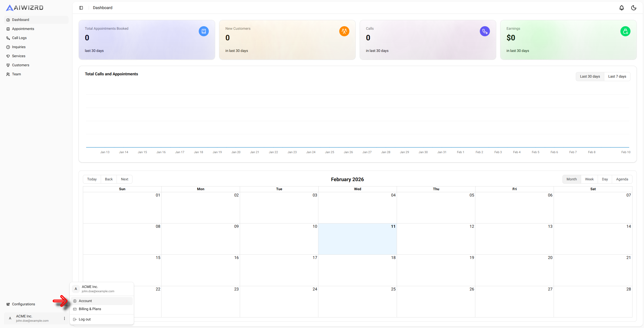Toggle the sidebar collapse icon
Screen dimensions: 644x328
pyautogui.click(x=81, y=8)
